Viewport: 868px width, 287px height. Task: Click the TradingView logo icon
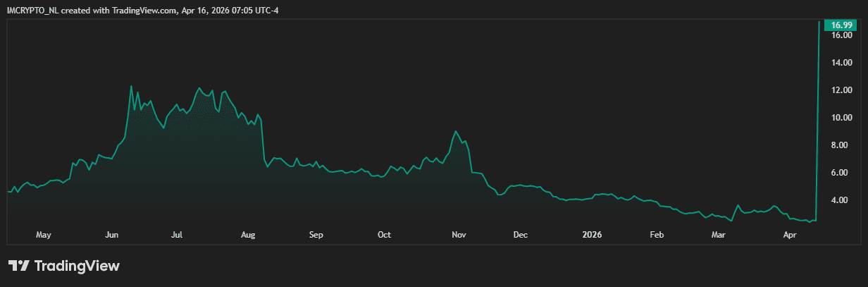(19, 266)
